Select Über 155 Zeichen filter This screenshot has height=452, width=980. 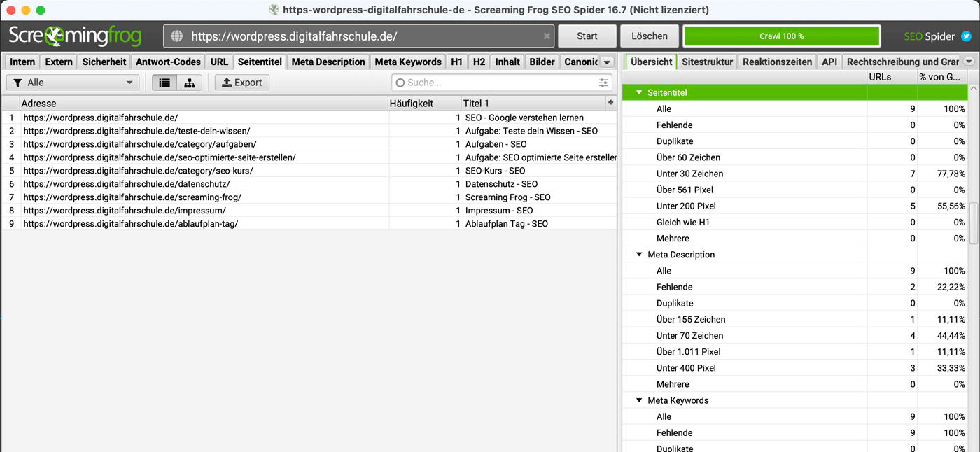(796, 319)
